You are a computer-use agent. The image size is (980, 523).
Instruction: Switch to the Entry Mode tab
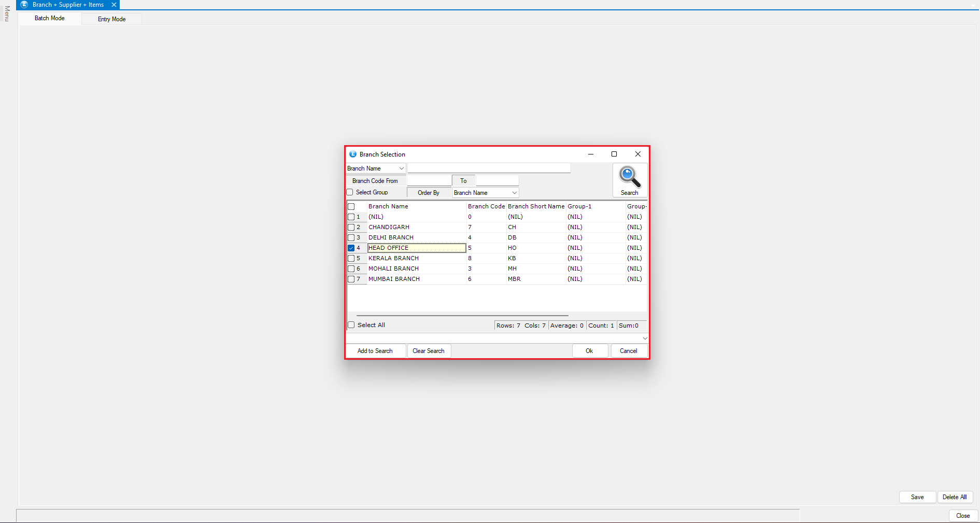[x=111, y=19]
